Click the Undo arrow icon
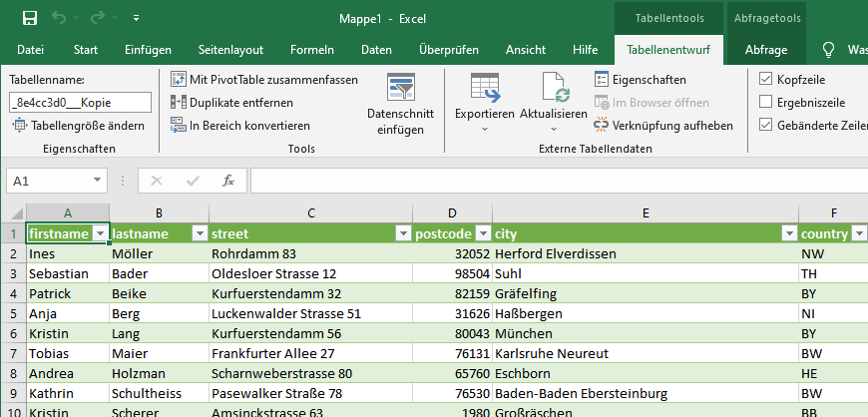This screenshot has height=417, width=868. [x=60, y=18]
